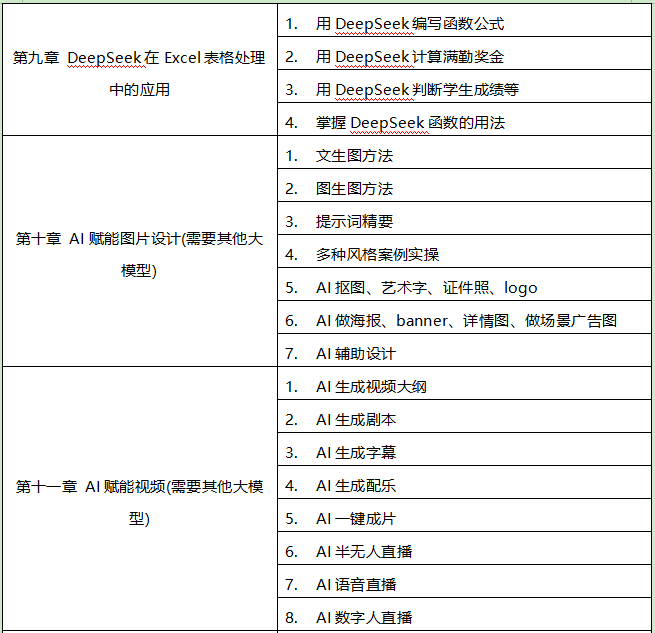The width and height of the screenshot is (655, 633).
Task: Click the row 'AI抠图、艺术字、证件照、logo'
Action: (464, 285)
